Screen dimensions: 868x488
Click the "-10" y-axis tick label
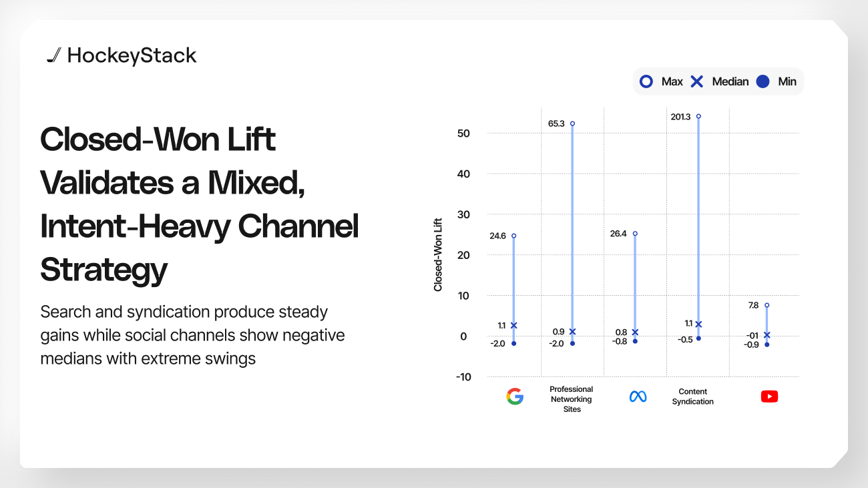[463, 377]
